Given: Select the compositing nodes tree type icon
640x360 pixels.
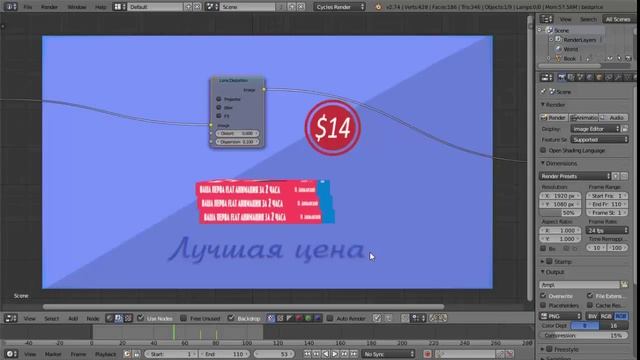Looking at the screenshot, I should [118, 318].
